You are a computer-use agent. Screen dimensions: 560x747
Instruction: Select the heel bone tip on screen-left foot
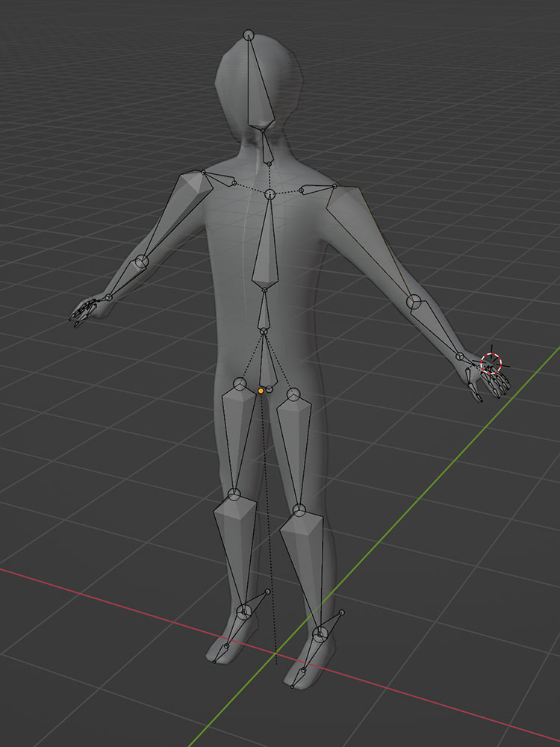pyautogui.click(x=267, y=592)
